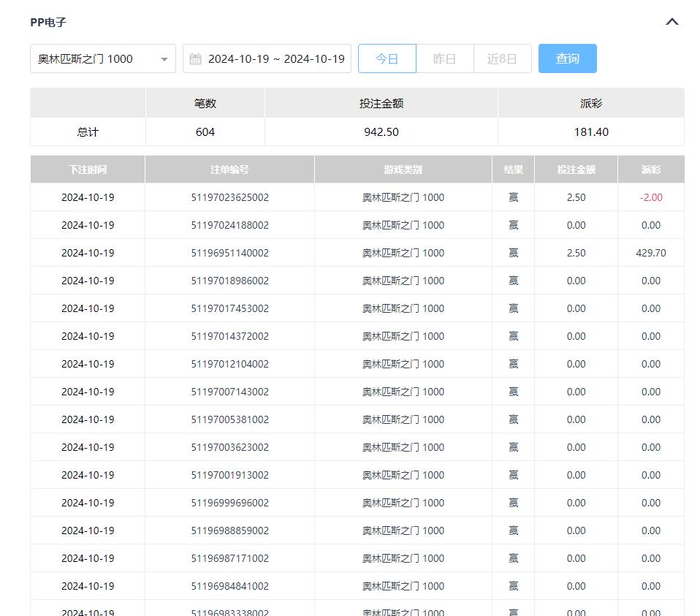Select the 昨日 filter tab
Viewport: 700px width, 616px height.
(444, 58)
